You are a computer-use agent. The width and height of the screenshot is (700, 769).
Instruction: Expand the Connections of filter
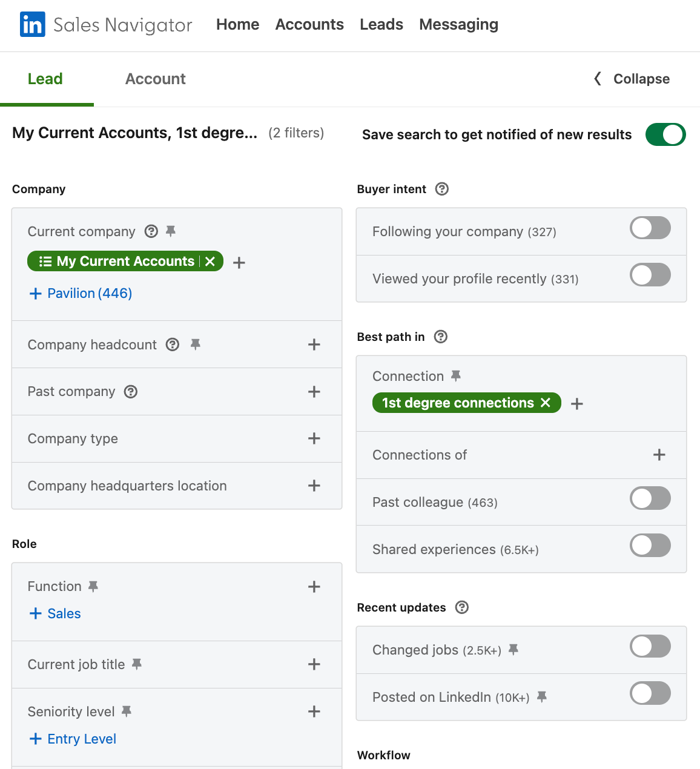click(659, 455)
